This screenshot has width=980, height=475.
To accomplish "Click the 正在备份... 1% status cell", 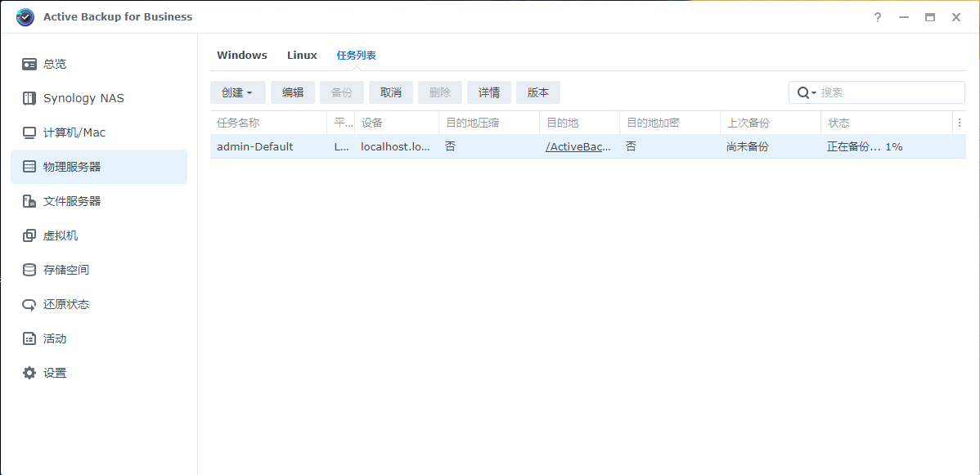I will 865,147.
